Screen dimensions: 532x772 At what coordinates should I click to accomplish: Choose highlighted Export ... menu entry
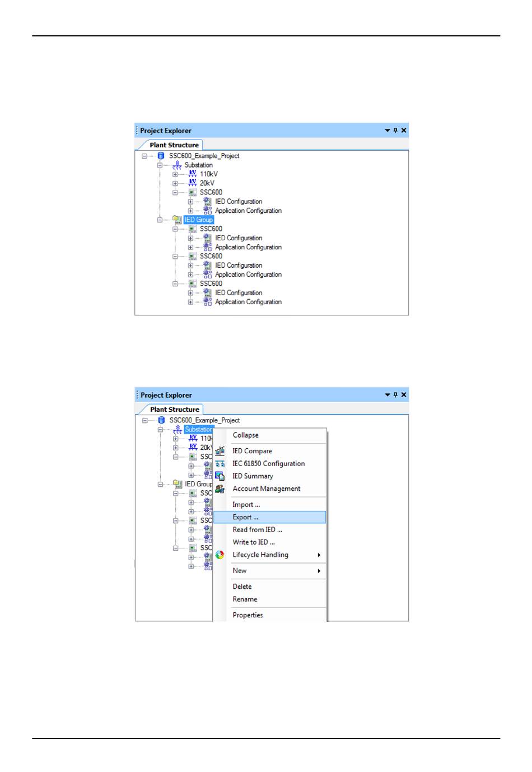tap(270, 517)
